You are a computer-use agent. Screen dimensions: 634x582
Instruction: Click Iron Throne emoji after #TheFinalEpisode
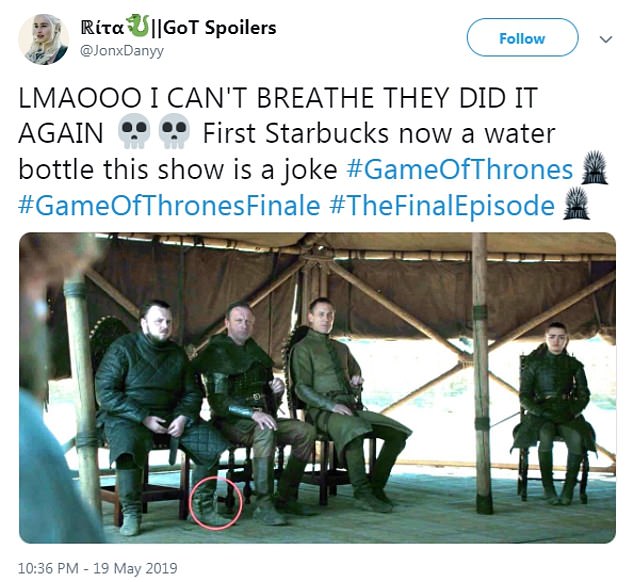pyautogui.click(x=576, y=203)
